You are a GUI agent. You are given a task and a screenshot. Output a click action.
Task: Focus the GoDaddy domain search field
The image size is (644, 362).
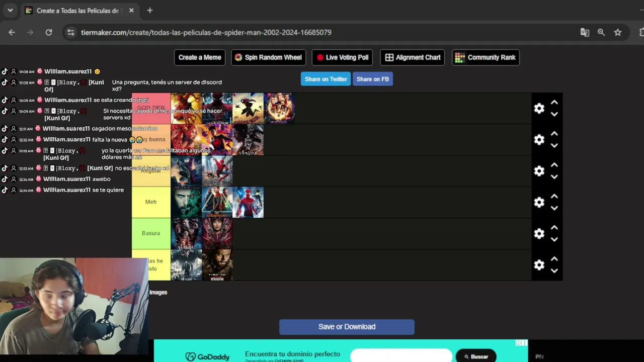(x=401, y=356)
